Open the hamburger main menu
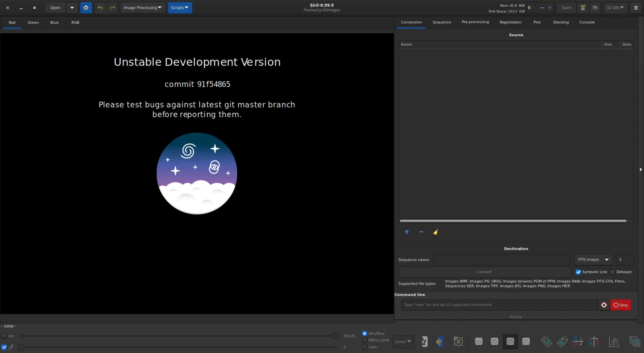The image size is (644, 353). tap(636, 8)
